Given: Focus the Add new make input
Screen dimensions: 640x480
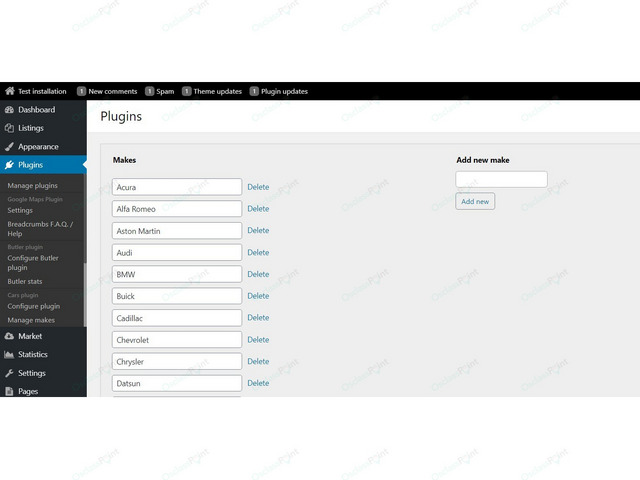Looking at the screenshot, I should click(501, 180).
